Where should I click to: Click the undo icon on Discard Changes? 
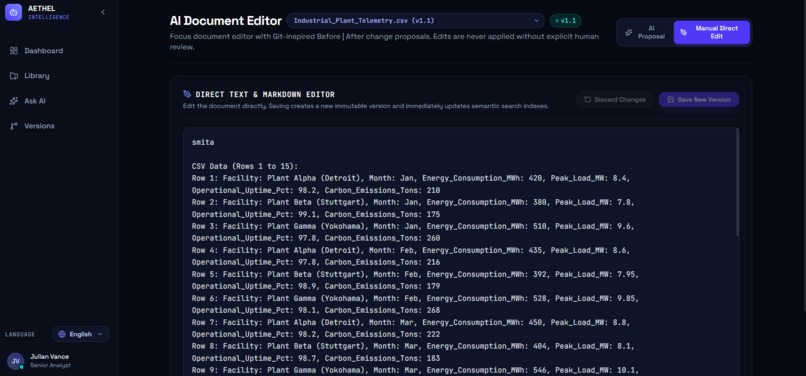pos(588,100)
